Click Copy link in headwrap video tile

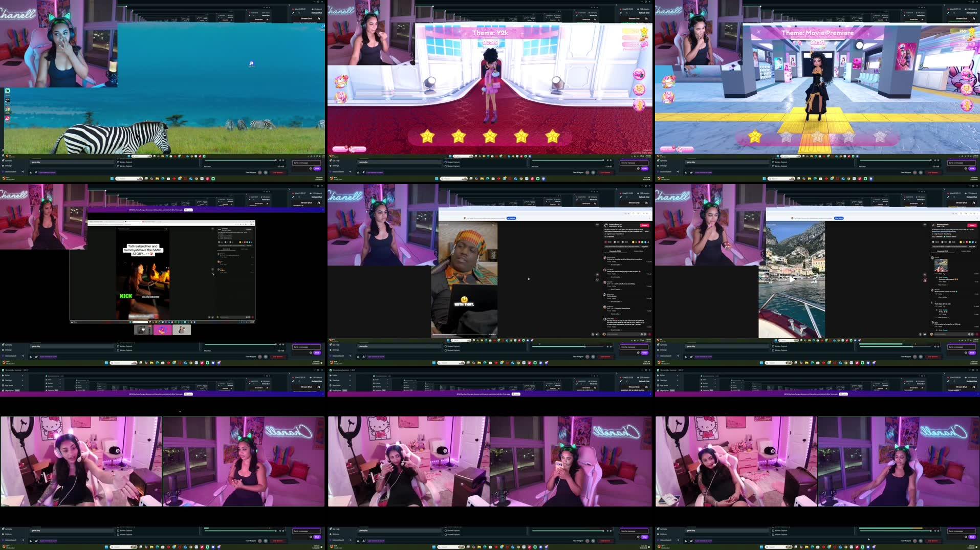(x=644, y=247)
